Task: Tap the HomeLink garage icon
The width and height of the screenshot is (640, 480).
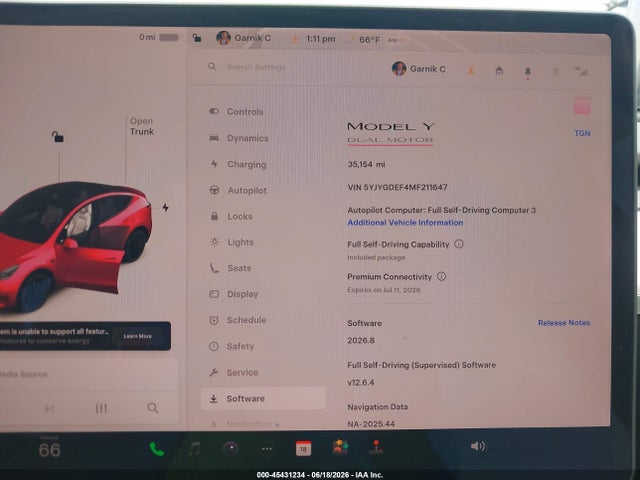Action: click(499, 71)
